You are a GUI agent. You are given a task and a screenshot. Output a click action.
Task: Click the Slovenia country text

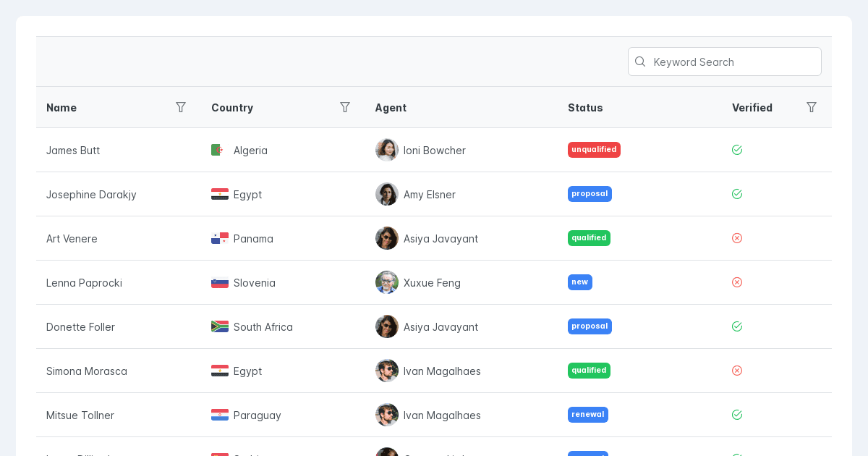(255, 282)
